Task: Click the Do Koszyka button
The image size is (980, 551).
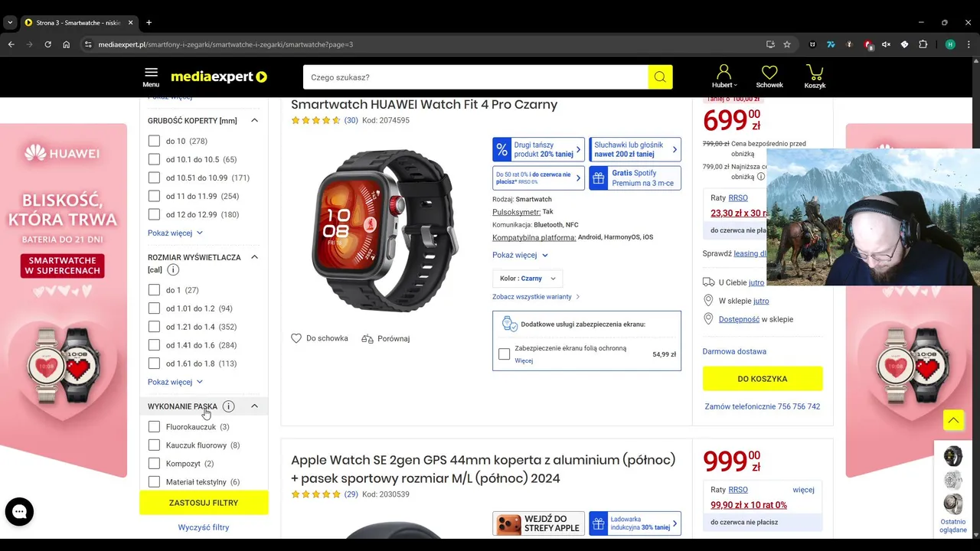Action: [763, 379]
